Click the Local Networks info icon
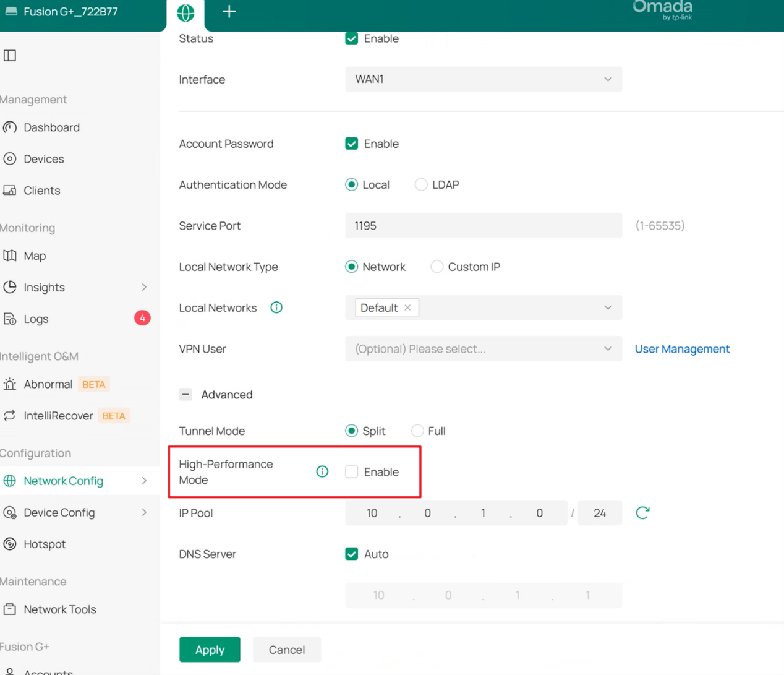Screen dimensions: 784x675 point(276,307)
